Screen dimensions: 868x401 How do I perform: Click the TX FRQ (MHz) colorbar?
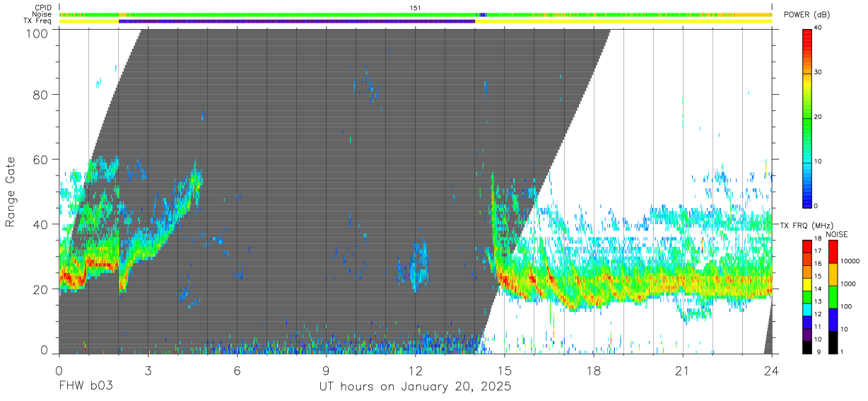[807, 297]
